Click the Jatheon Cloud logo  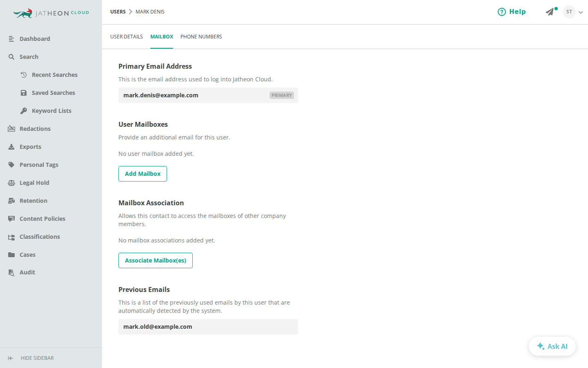pos(51,13)
